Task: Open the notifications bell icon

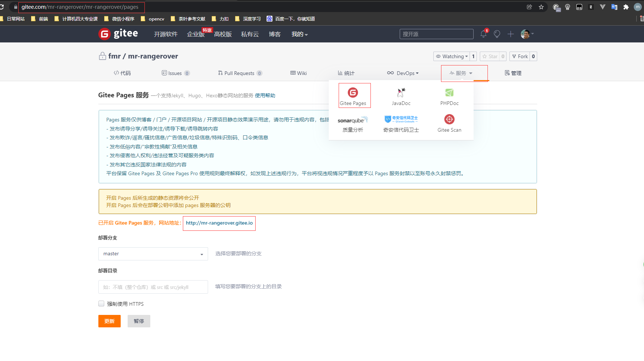Action: click(x=483, y=34)
